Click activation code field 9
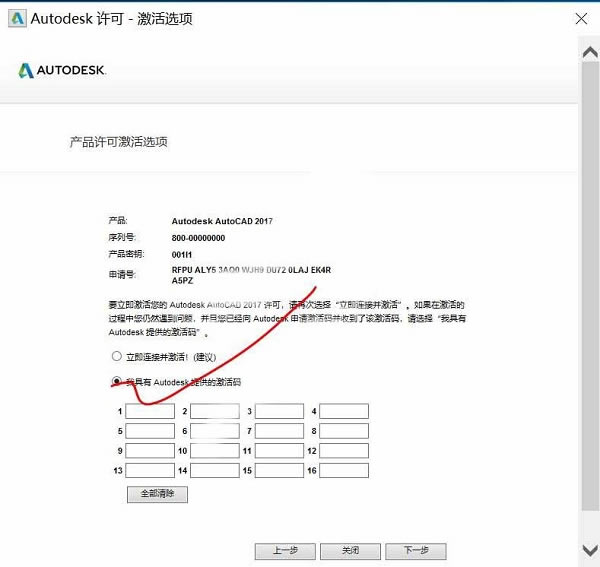Image resolution: width=600 pixels, height=567 pixels. coord(150,451)
